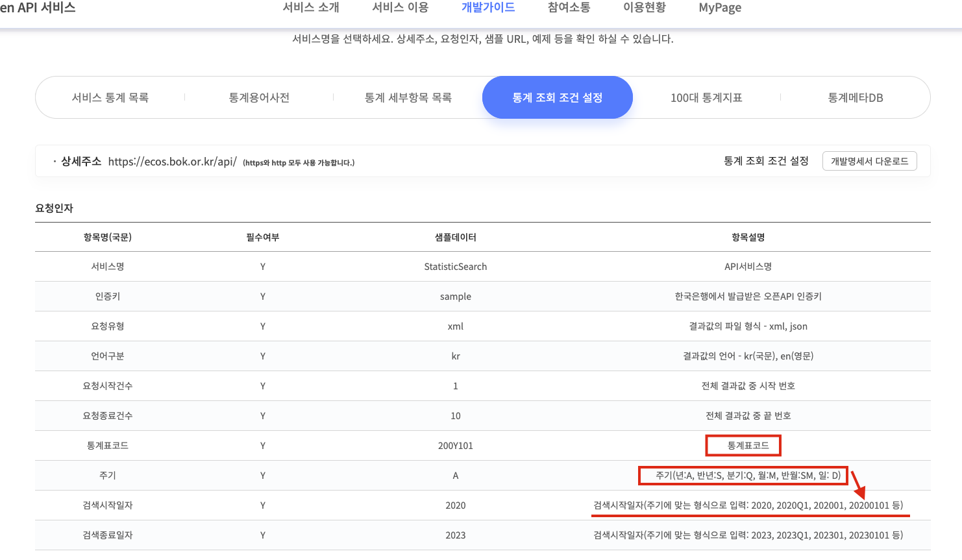Screen dimensions: 962x560
Task: Click the 한국은행에서 발급받은 오픈API 인증키 description
Action: point(748,297)
